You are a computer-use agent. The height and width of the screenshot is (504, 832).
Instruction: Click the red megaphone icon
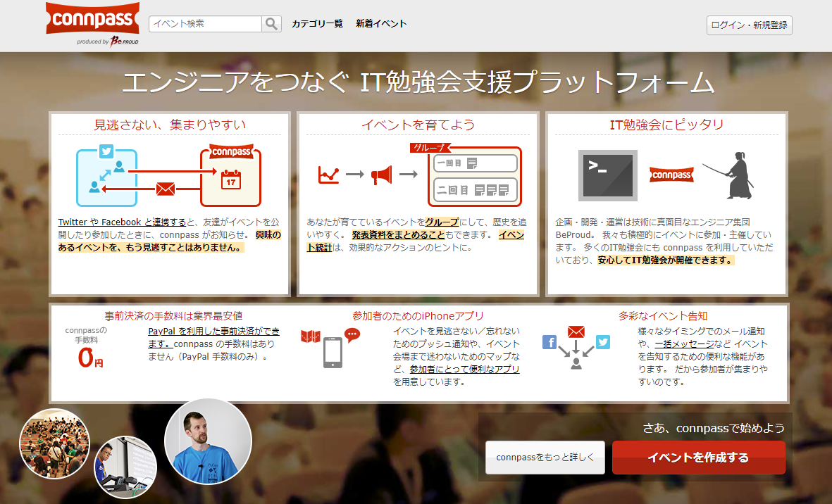coord(381,175)
